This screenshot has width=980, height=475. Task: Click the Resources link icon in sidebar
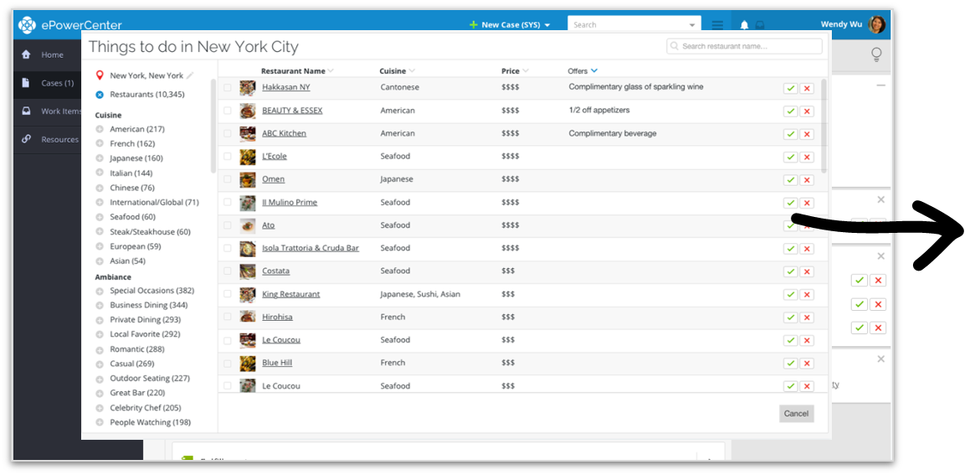click(26, 139)
